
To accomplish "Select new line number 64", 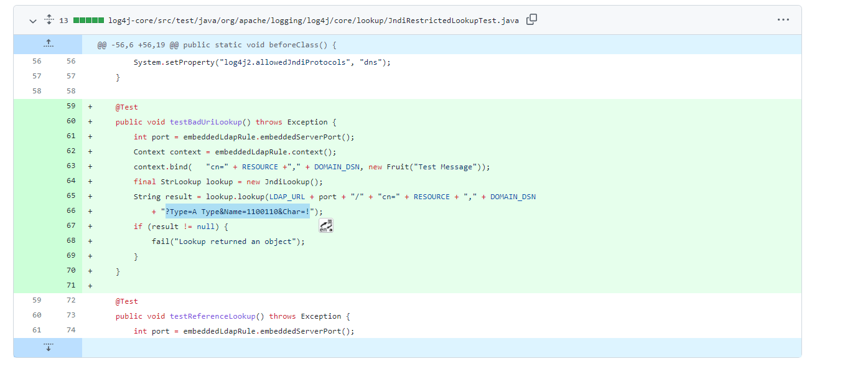I will click(70, 181).
